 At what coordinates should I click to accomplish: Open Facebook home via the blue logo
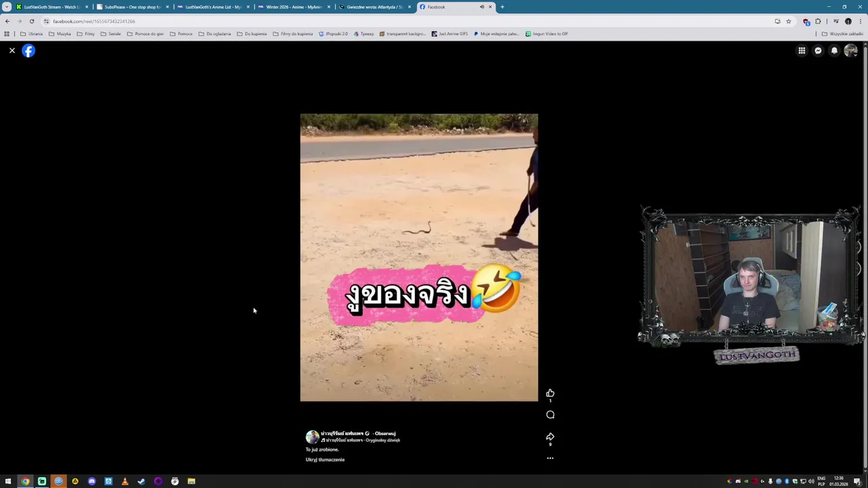coord(28,51)
